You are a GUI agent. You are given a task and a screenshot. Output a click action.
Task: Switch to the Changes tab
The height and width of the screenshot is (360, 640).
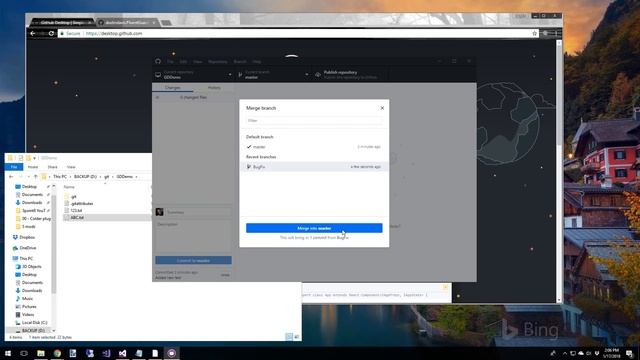(x=173, y=88)
